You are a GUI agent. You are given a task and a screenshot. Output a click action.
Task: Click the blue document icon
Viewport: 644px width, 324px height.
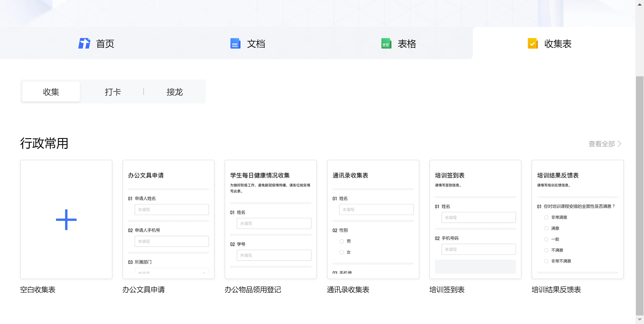235,44
